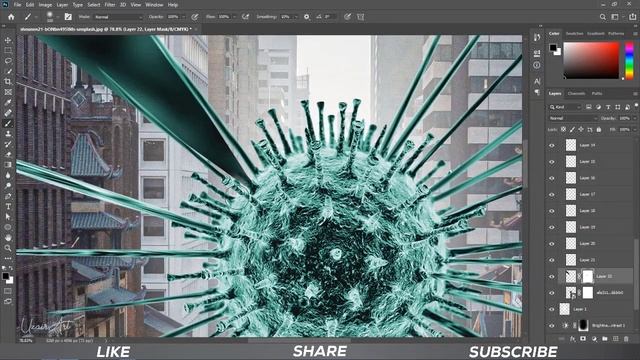Switch to the Paths tab

click(597, 93)
